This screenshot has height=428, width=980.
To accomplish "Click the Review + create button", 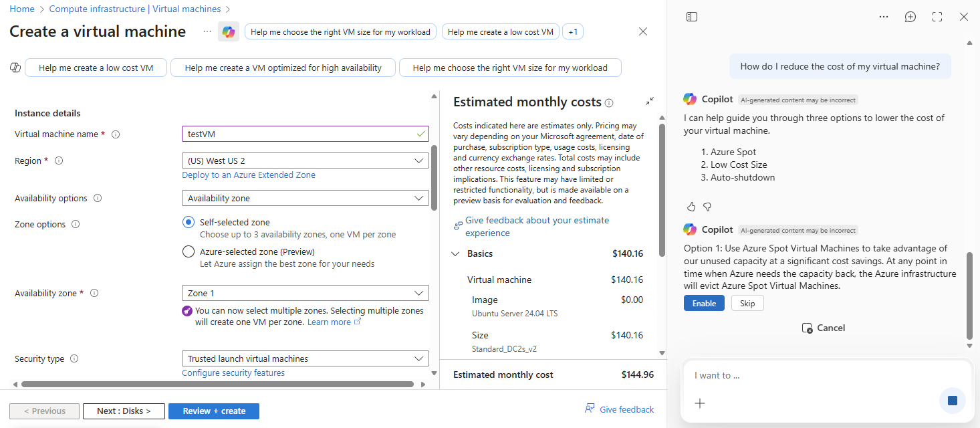I will (214, 411).
